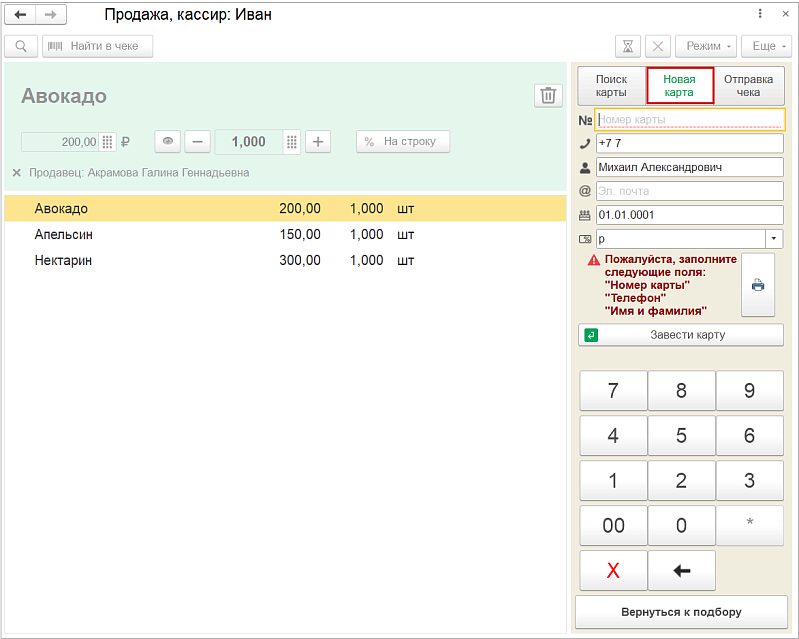
Task: Click the quantity field showing 1,000
Action: 249,142
